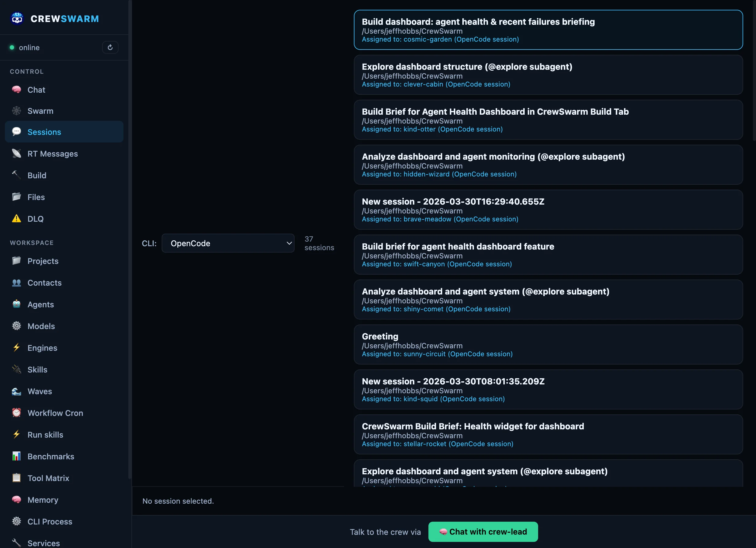Select the session assigned to kind-otter
Image resolution: width=756 pixels, height=548 pixels.
coord(548,120)
